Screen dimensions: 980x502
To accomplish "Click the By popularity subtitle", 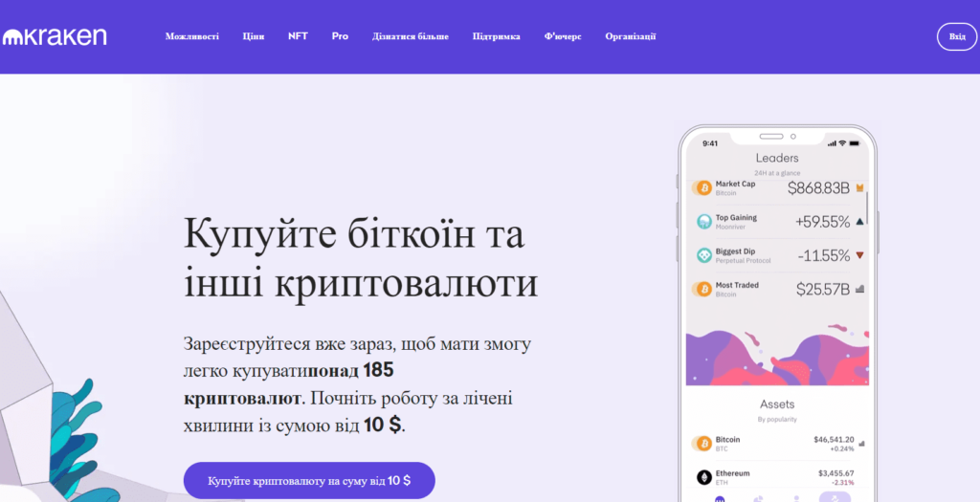I will click(777, 420).
